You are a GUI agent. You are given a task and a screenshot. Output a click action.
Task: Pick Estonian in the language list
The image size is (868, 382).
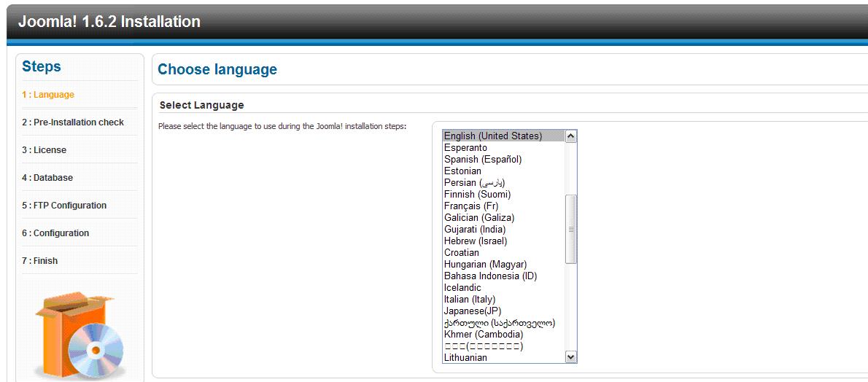[504, 171]
